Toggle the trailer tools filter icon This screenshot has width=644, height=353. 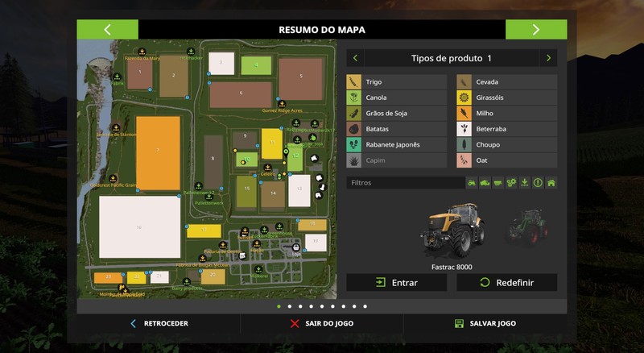(497, 183)
